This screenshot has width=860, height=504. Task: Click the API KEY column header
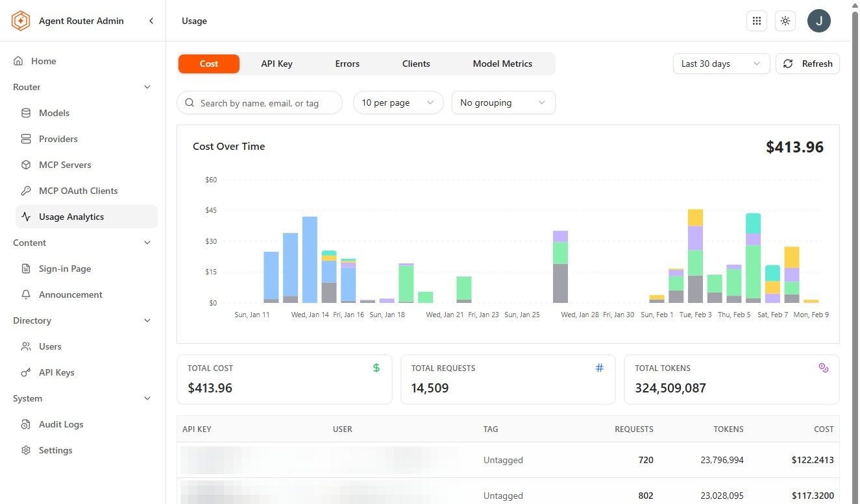coord(197,429)
